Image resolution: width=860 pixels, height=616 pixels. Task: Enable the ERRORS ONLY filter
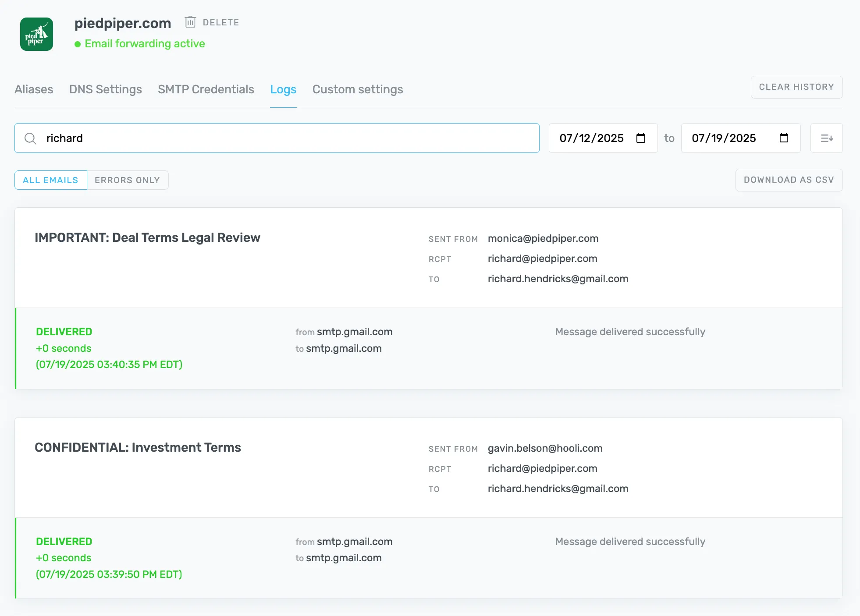pos(127,180)
